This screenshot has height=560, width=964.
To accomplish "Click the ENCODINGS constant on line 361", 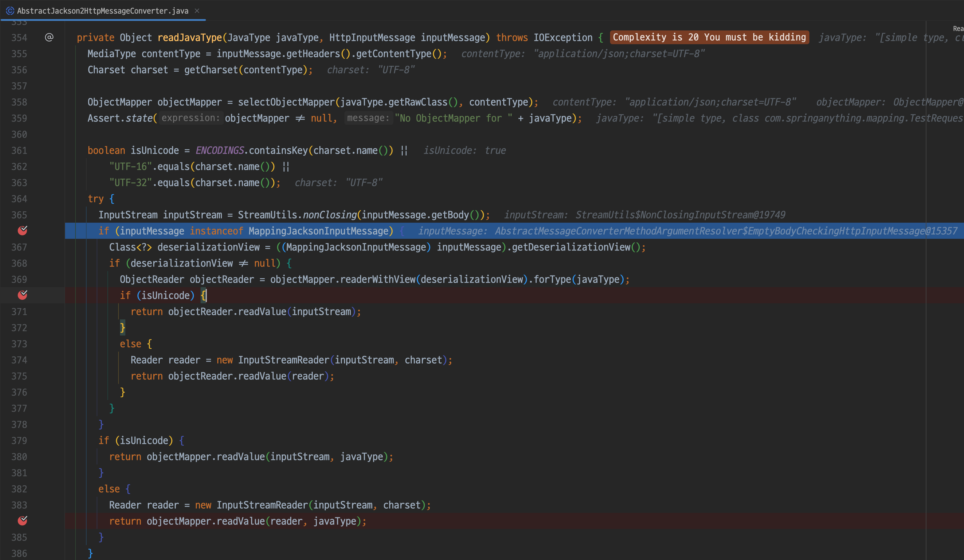I will click(220, 150).
